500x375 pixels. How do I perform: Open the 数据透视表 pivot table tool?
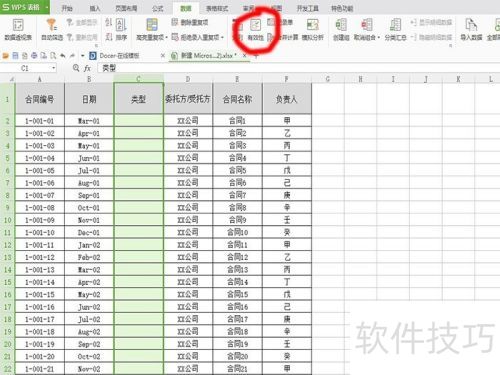[x=18, y=30]
